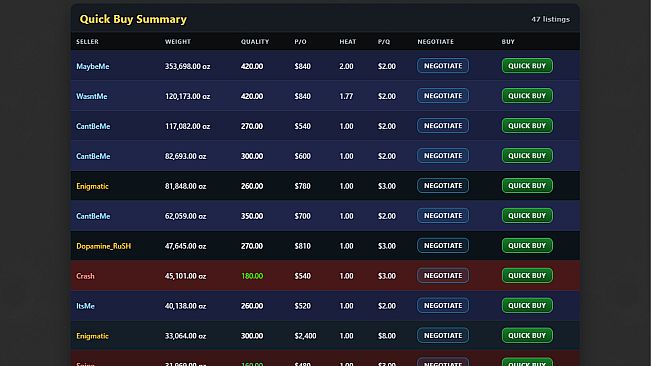The width and height of the screenshot is (651, 366).
Task: Quick buy from Dopamine_RuSH
Action: (527, 245)
